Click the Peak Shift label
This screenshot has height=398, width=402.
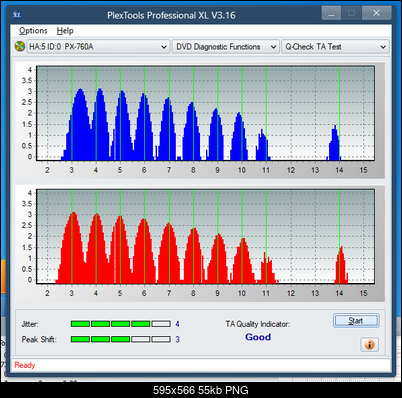coord(39,339)
